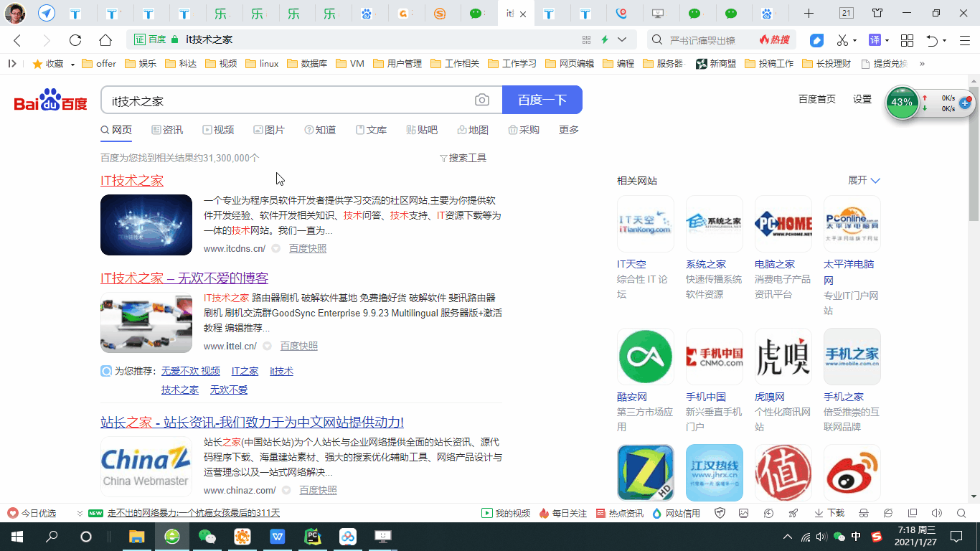Click the rocket accelerator icon in status bar
Screen dimensions: 980x551
[793, 513]
